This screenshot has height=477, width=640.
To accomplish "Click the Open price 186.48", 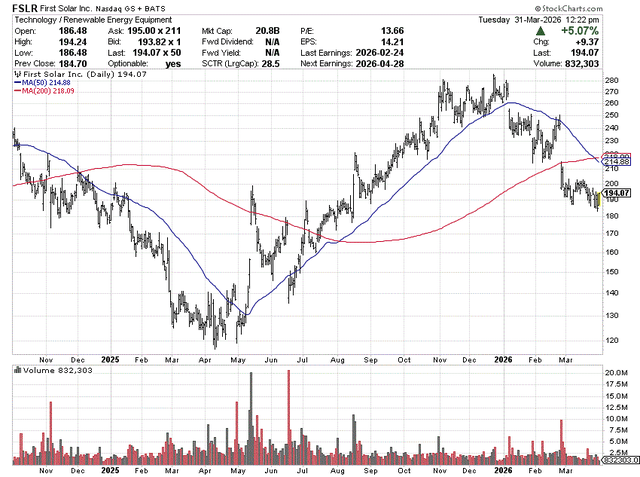I will click(73, 31).
